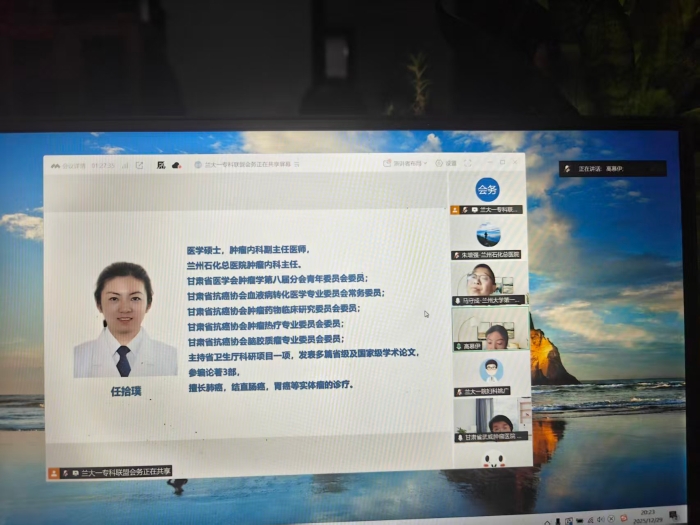Click the emoji face tile at bottom
Image resolution: width=700 pixels, height=525 pixels.
[492, 460]
